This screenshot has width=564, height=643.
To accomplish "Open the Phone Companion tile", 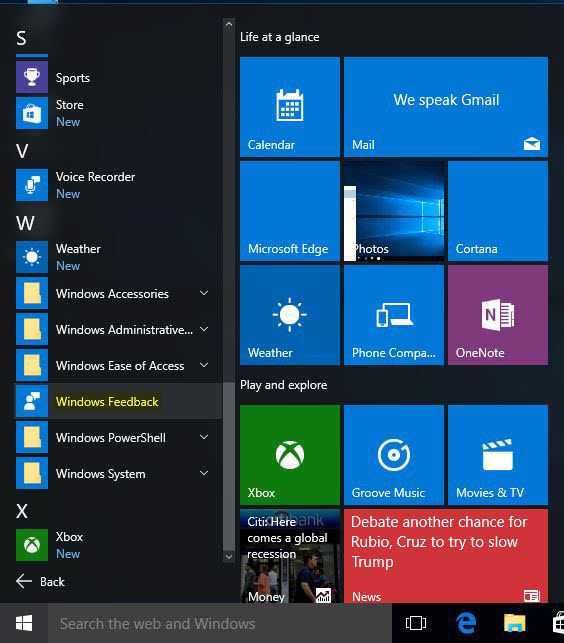I will pyautogui.click(x=394, y=315).
